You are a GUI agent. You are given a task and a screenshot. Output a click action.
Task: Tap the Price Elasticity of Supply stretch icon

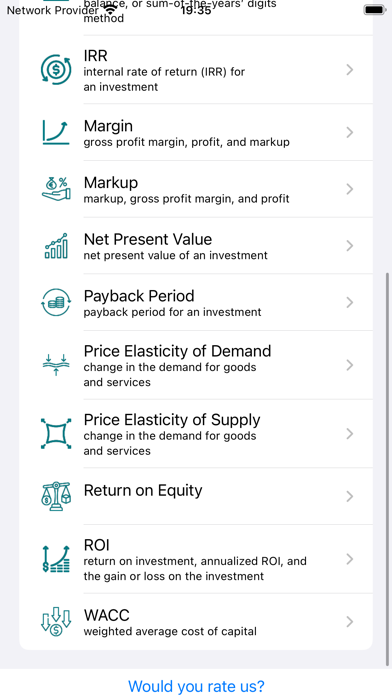(x=56, y=433)
